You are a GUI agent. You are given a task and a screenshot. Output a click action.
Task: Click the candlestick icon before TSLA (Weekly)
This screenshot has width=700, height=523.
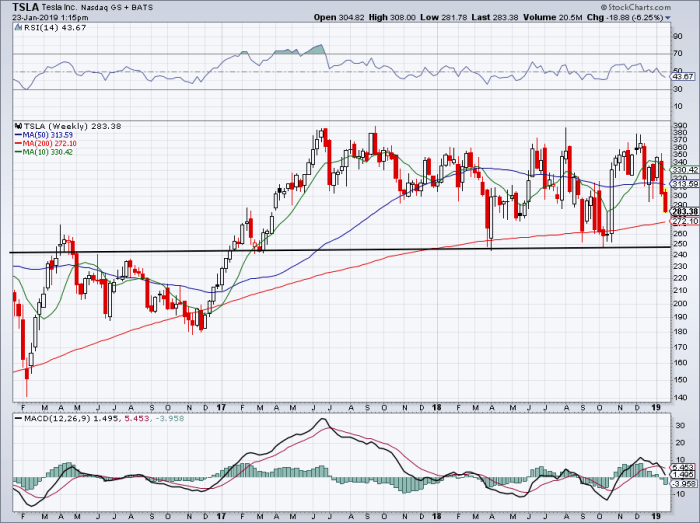(x=18, y=126)
